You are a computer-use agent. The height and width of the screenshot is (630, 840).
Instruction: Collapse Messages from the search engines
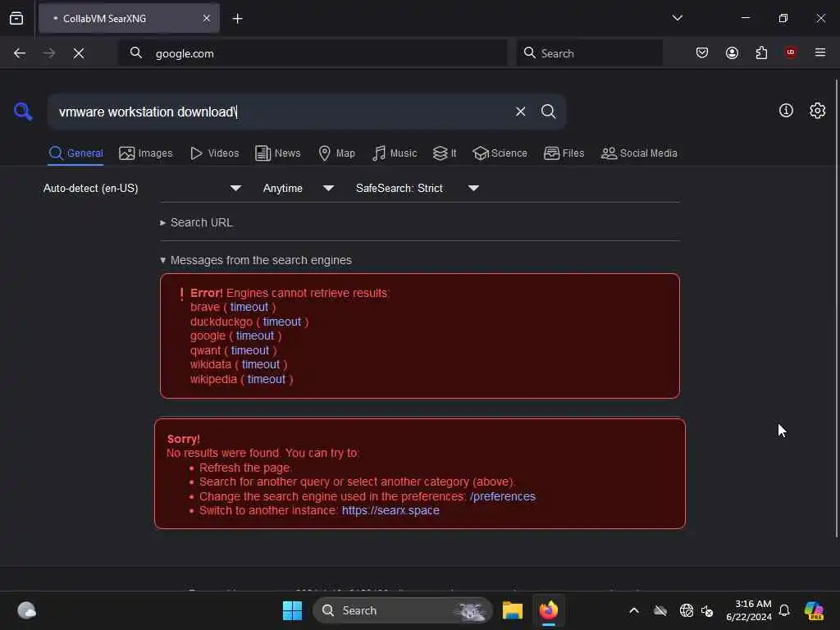pyautogui.click(x=256, y=260)
